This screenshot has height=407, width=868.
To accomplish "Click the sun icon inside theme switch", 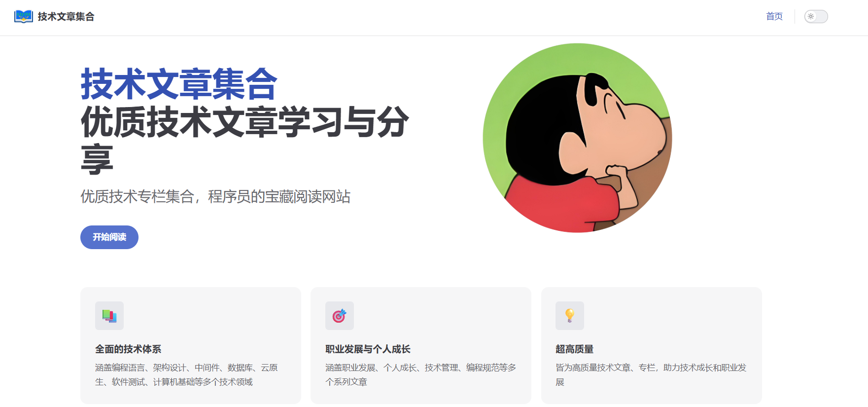I will pyautogui.click(x=811, y=16).
